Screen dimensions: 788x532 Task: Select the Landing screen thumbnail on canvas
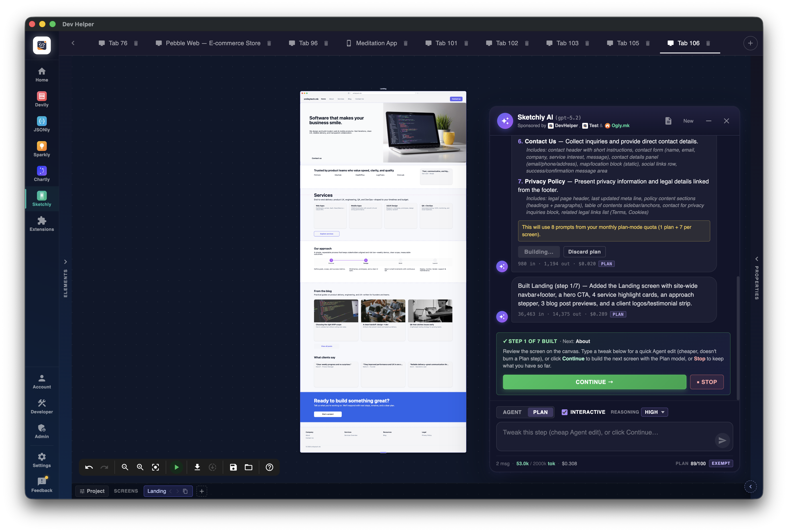(x=383, y=272)
